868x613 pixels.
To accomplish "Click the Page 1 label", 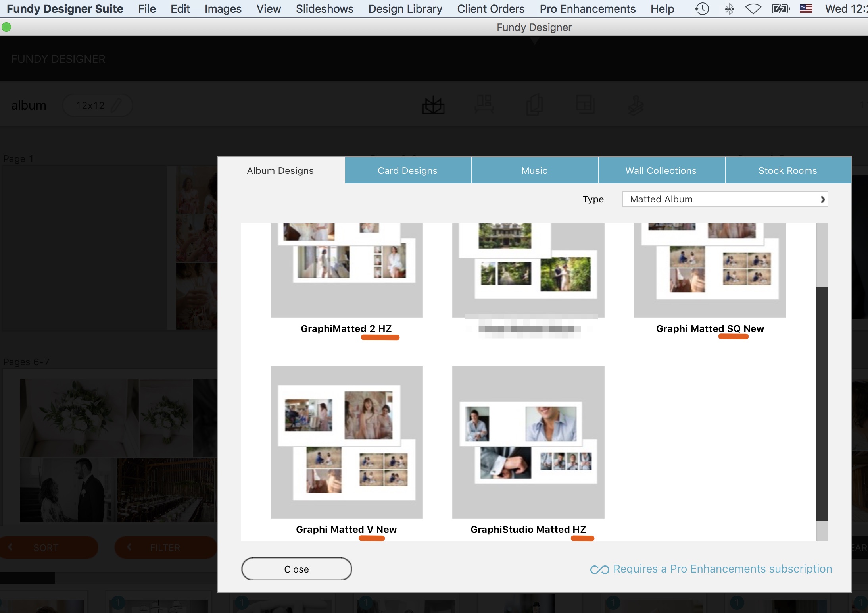I will pos(18,158).
